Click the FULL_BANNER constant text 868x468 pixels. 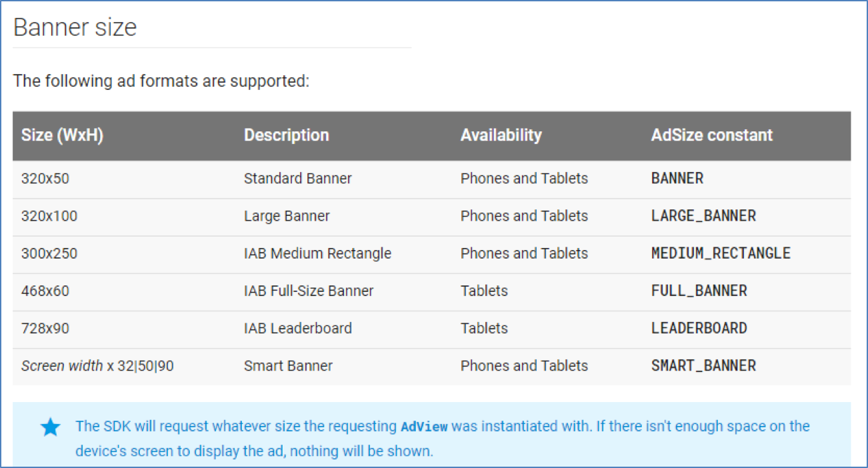(699, 291)
